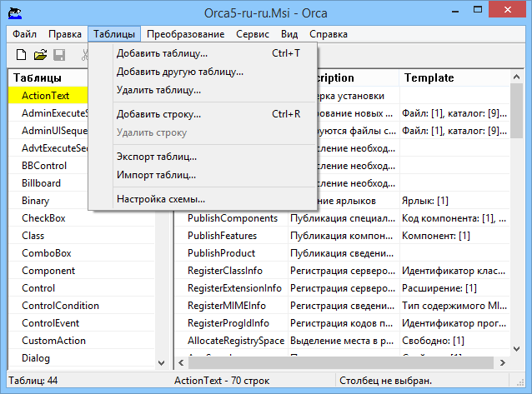This screenshot has width=532, height=394.
Task: Click the horizontal scrollbar left arrow
Action: 181,363
